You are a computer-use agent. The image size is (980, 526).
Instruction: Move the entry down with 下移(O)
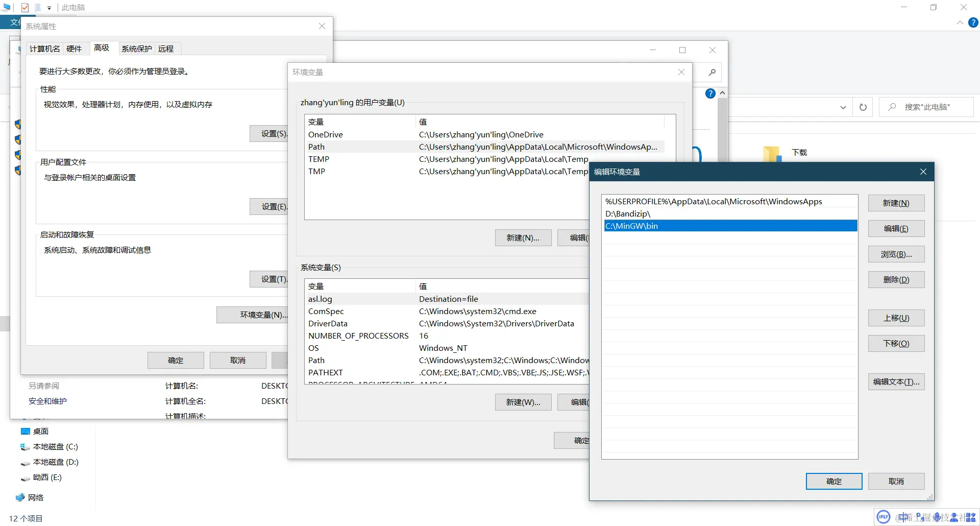coord(896,343)
